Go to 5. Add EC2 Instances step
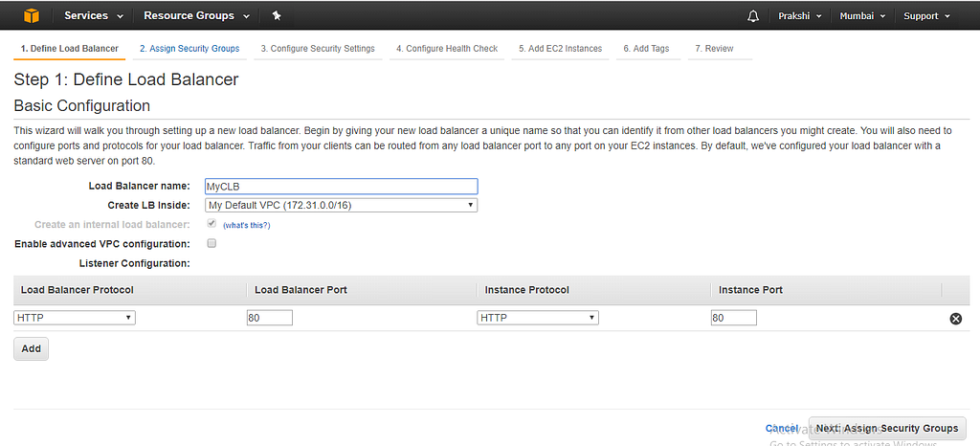 point(561,49)
